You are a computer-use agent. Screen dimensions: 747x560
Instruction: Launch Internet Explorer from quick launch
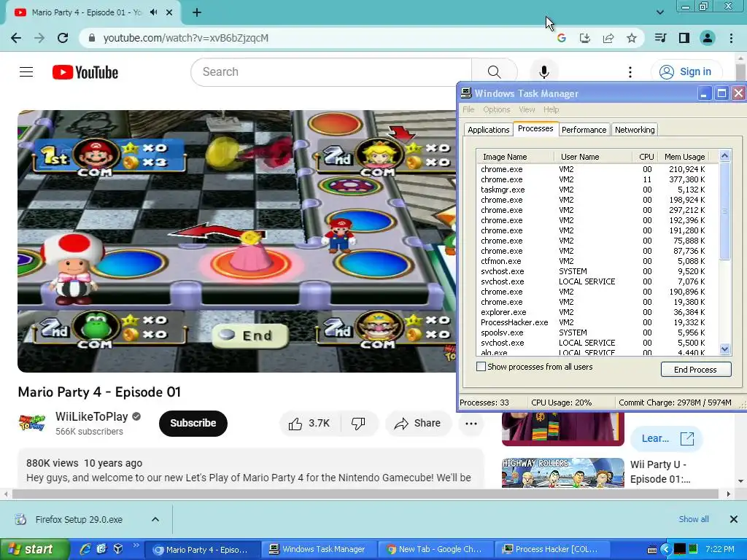click(x=85, y=549)
